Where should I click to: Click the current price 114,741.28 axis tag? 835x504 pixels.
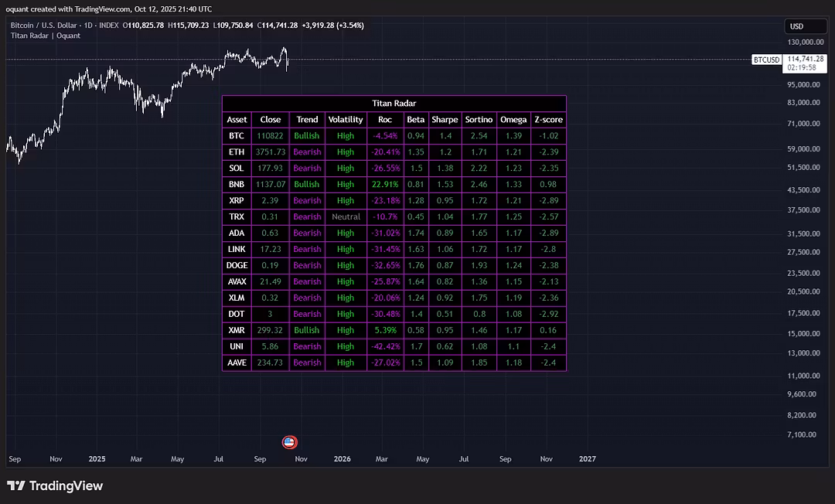806,59
